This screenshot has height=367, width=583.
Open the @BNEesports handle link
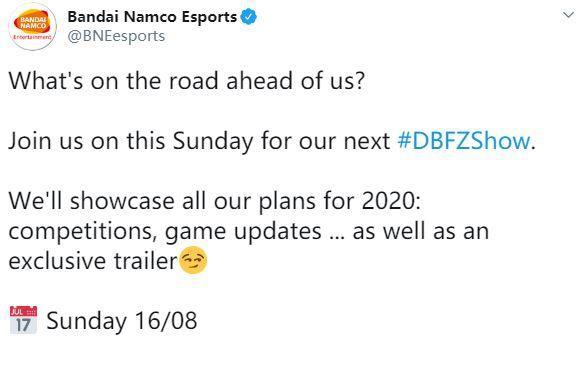tap(116, 36)
